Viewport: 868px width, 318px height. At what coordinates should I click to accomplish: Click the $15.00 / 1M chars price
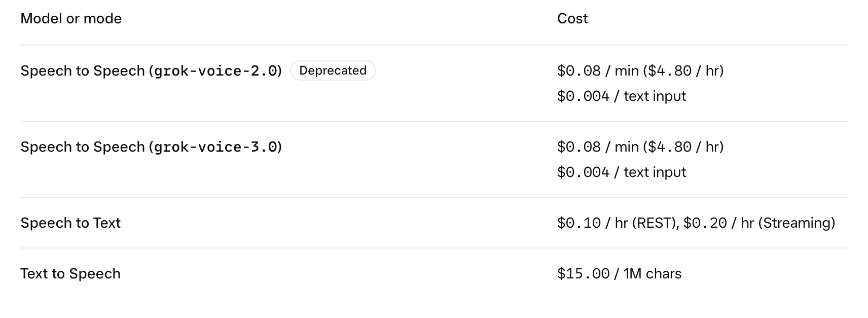pyautogui.click(x=619, y=273)
